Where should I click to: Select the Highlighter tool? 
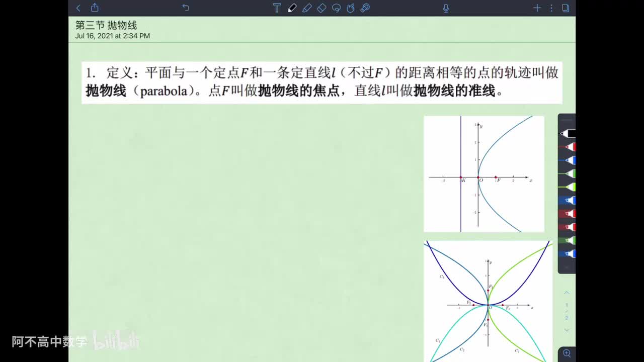[307, 8]
